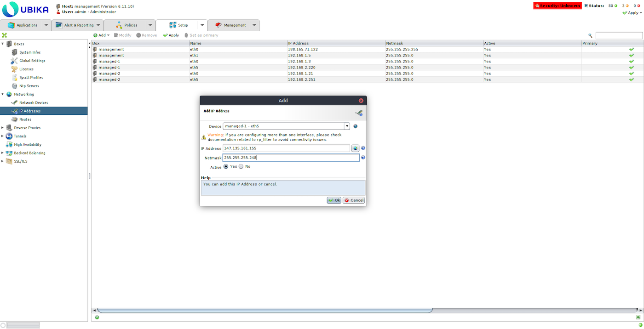Open the Device dropdown in the Add dialog
The image size is (644, 329).
coord(347,126)
